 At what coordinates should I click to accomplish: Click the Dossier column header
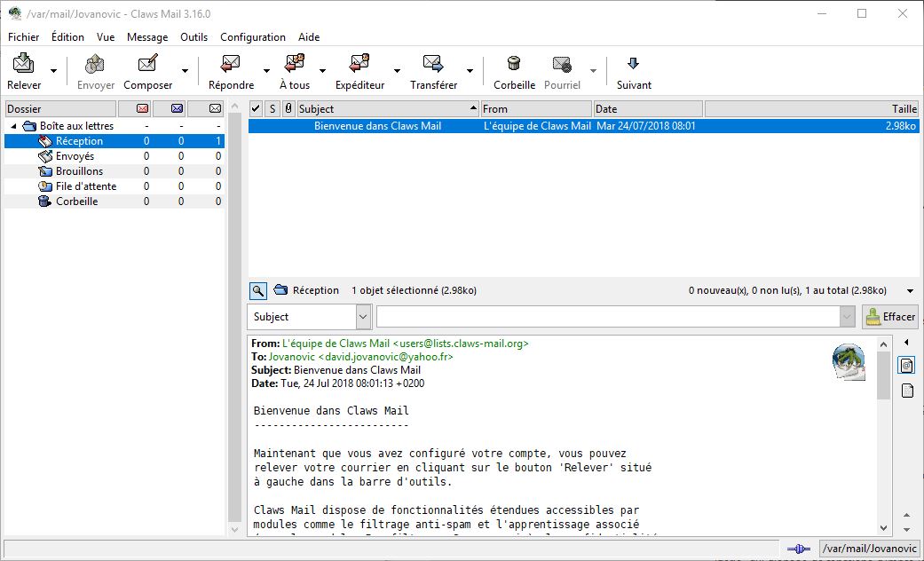click(x=60, y=108)
